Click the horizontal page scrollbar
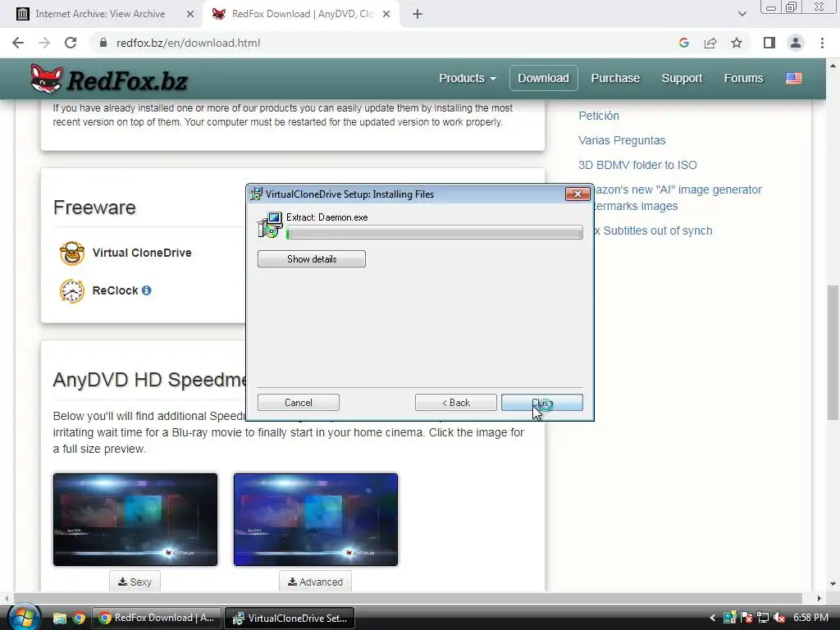The height and width of the screenshot is (630, 840). point(408,598)
